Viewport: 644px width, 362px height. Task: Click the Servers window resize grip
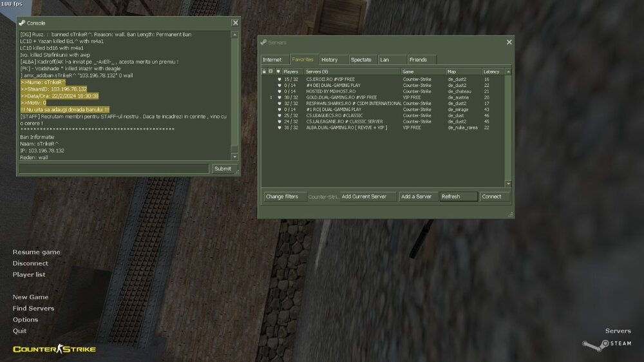511,214
